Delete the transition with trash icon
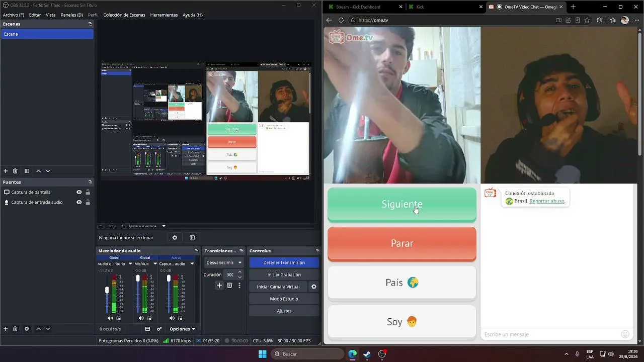 pos(229,286)
